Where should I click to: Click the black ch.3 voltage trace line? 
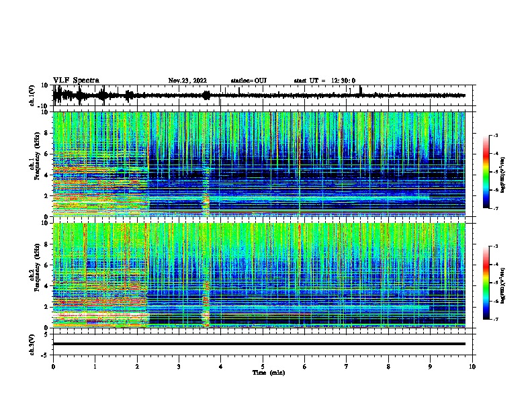coord(259,344)
